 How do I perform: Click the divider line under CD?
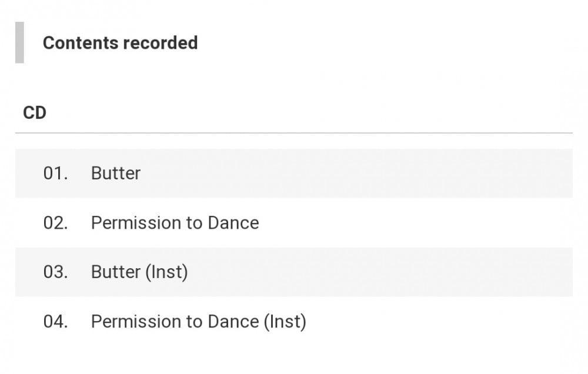click(x=294, y=133)
